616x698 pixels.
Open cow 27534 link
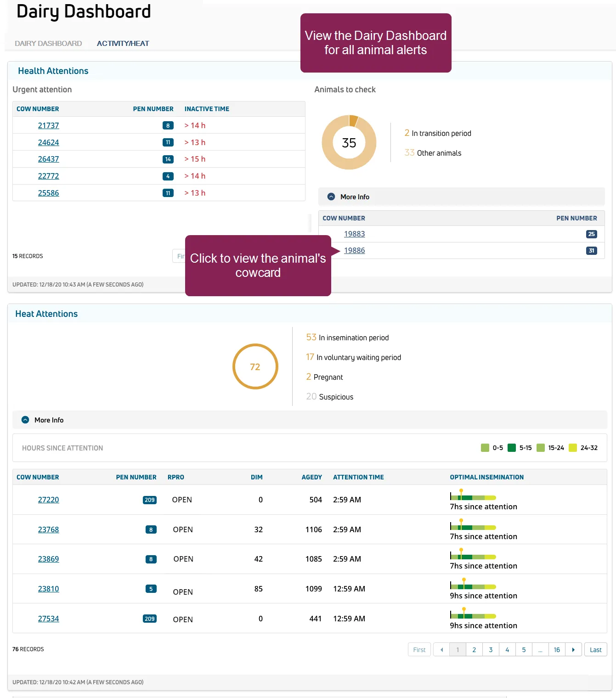[x=48, y=619]
